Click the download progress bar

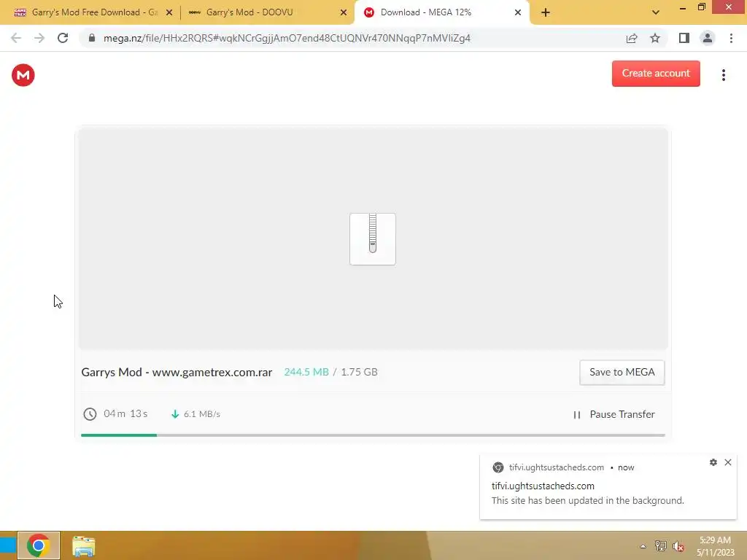click(x=373, y=435)
